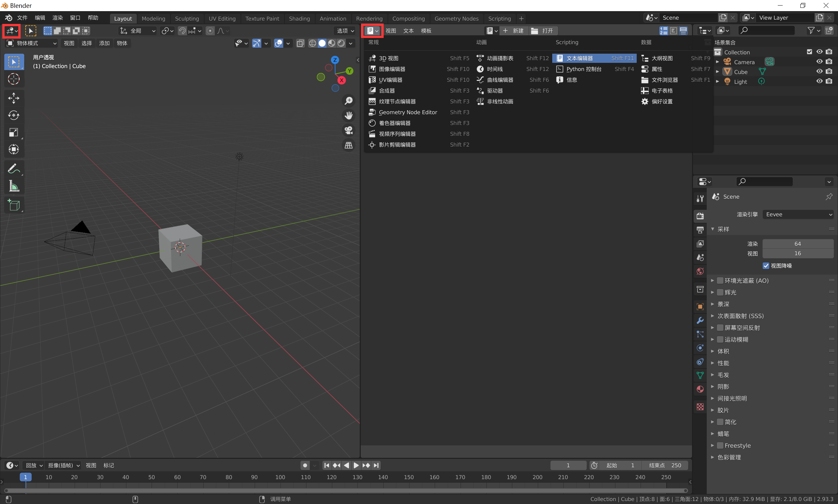The image size is (838, 504).
Task: Switch to the Shading workspace tab
Action: [299, 18]
